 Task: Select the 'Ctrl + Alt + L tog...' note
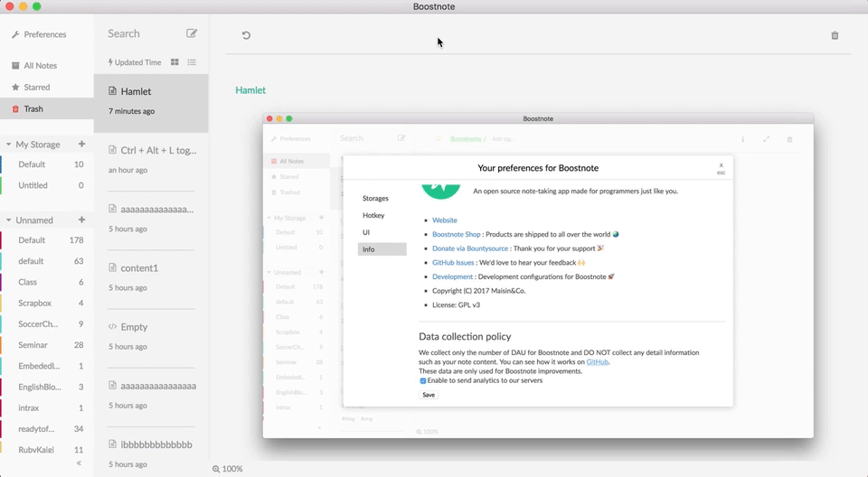coord(151,162)
